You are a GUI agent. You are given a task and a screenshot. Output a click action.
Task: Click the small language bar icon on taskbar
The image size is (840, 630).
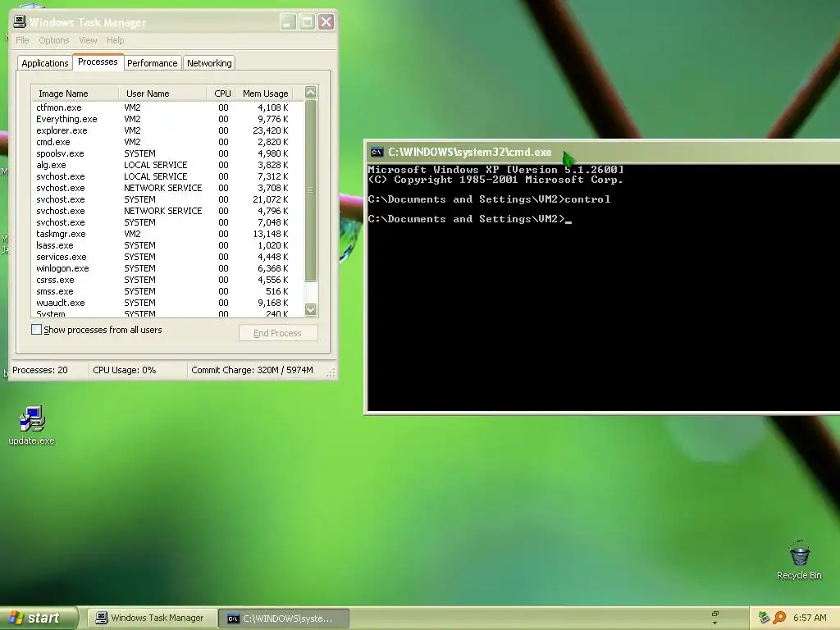pyautogui.click(x=715, y=614)
